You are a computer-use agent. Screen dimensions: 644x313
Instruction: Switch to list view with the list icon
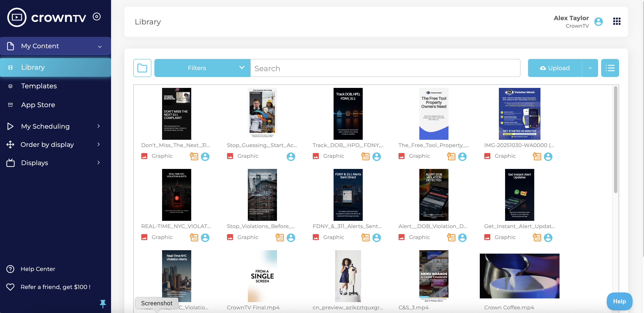click(610, 68)
